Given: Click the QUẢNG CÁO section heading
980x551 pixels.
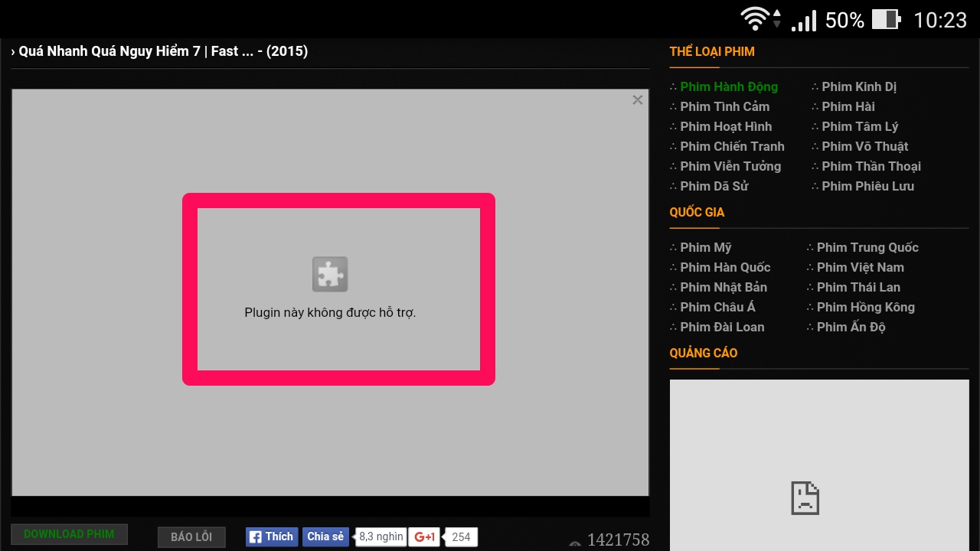Looking at the screenshot, I should (x=704, y=353).
